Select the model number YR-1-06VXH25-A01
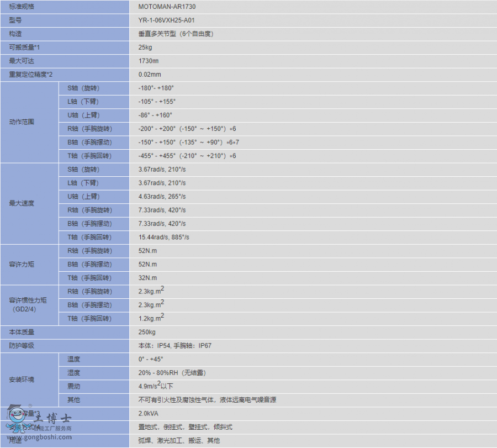Image resolution: width=497 pixels, height=448 pixels. click(x=166, y=20)
